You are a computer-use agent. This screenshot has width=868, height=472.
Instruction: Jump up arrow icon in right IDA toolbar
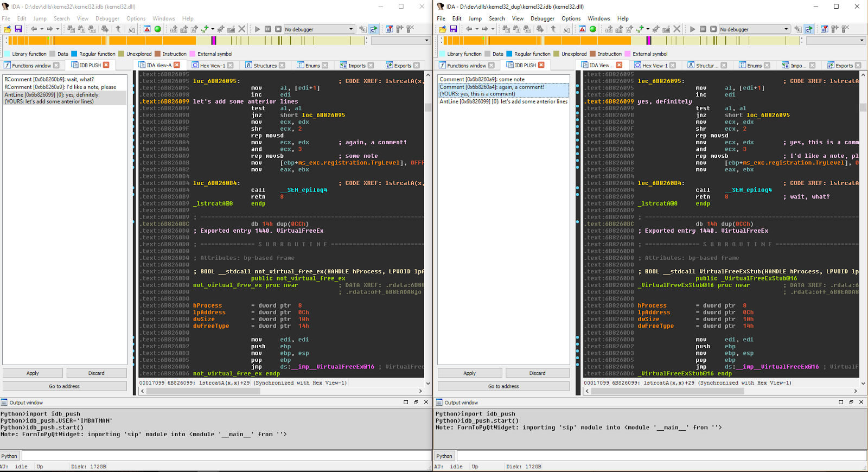point(553,29)
